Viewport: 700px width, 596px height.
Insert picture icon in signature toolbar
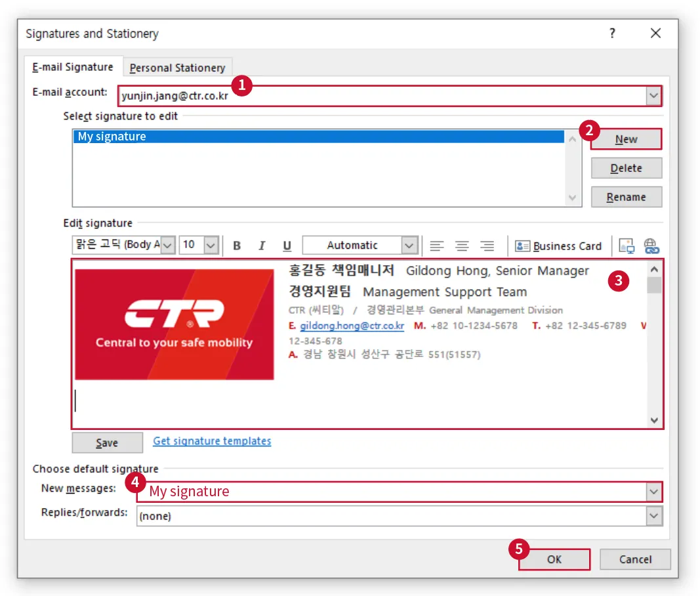[x=627, y=246]
